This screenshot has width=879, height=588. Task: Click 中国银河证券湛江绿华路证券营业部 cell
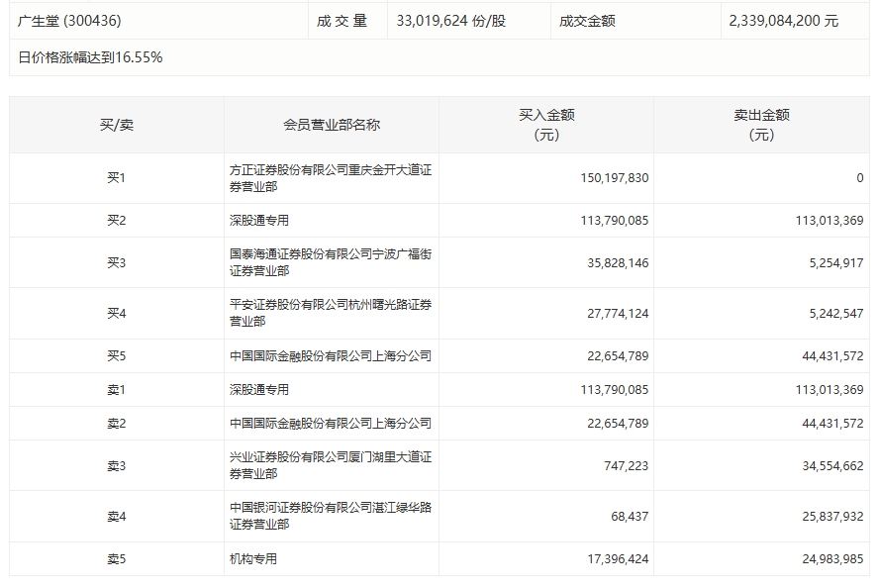coord(331,516)
